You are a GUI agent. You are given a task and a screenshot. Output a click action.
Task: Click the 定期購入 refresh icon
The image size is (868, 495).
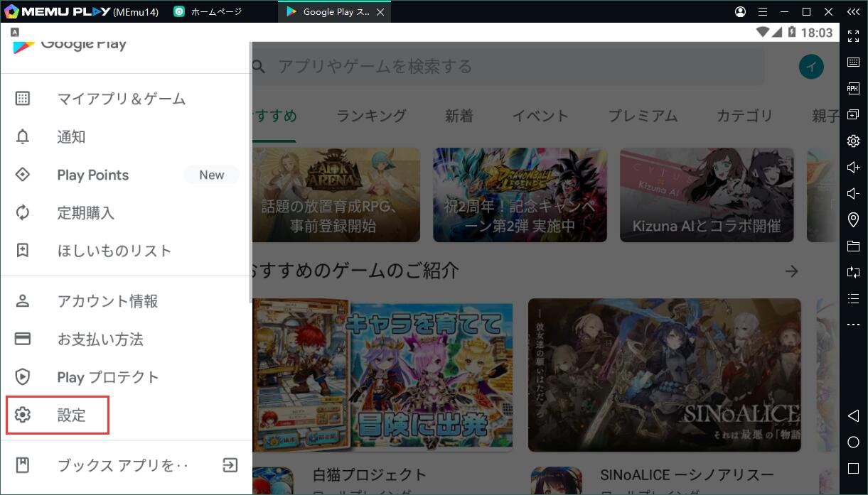click(x=23, y=212)
